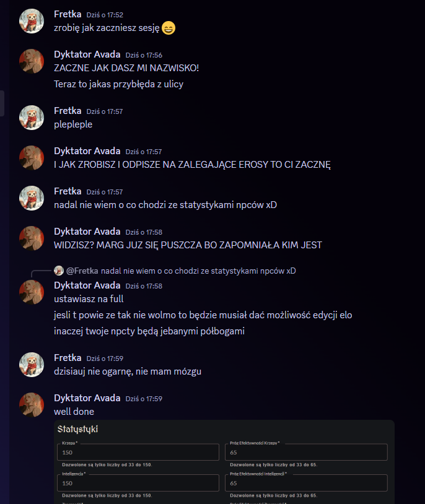
Task: Click Dyktator Avada's avatar at the EROSY message
Action: click(32, 158)
